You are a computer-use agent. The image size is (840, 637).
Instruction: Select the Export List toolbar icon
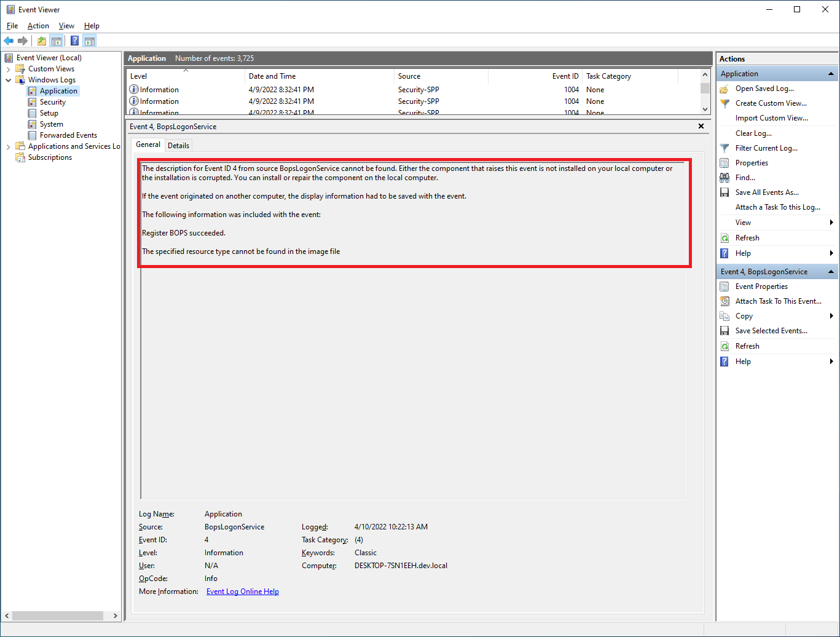41,41
